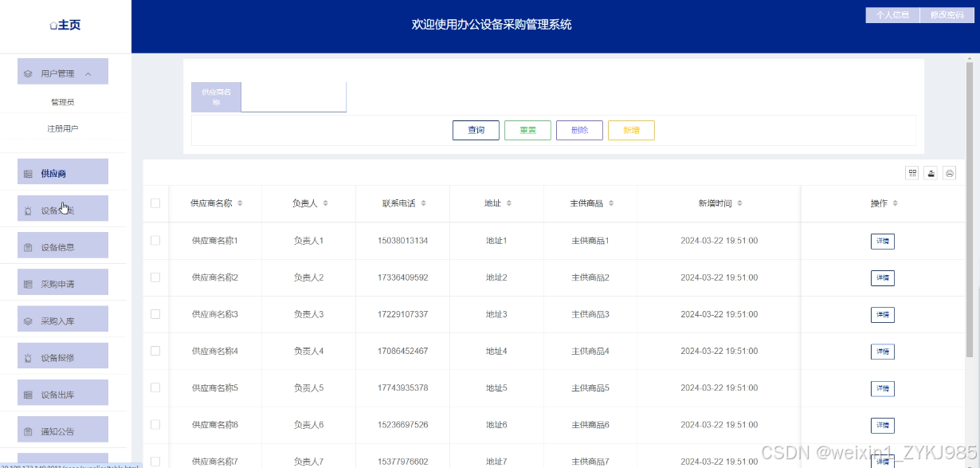Check the box for 供应商名称2 row
The height and width of the screenshot is (468, 980).
coord(155,277)
